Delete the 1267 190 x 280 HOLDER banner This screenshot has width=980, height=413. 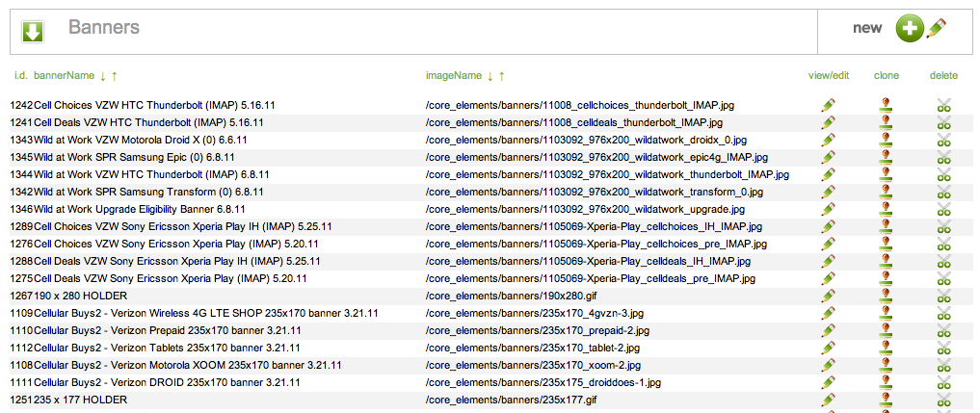click(944, 296)
